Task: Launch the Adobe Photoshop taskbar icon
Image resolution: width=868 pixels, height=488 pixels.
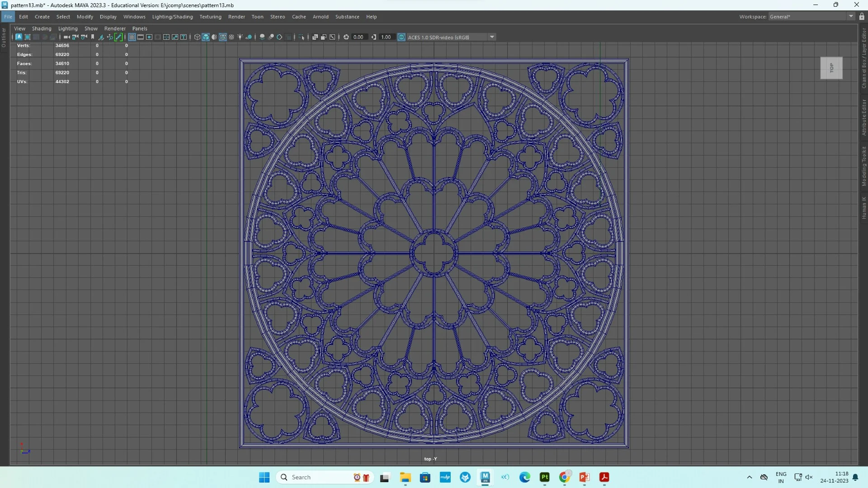Action: (x=544, y=477)
